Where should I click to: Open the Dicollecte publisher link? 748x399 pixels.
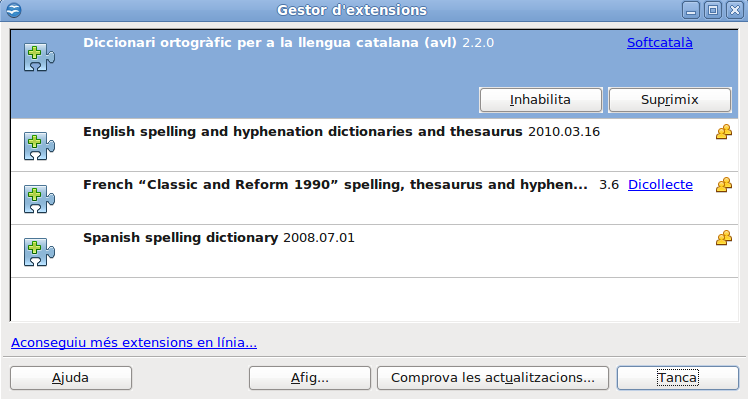click(x=660, y=185)
